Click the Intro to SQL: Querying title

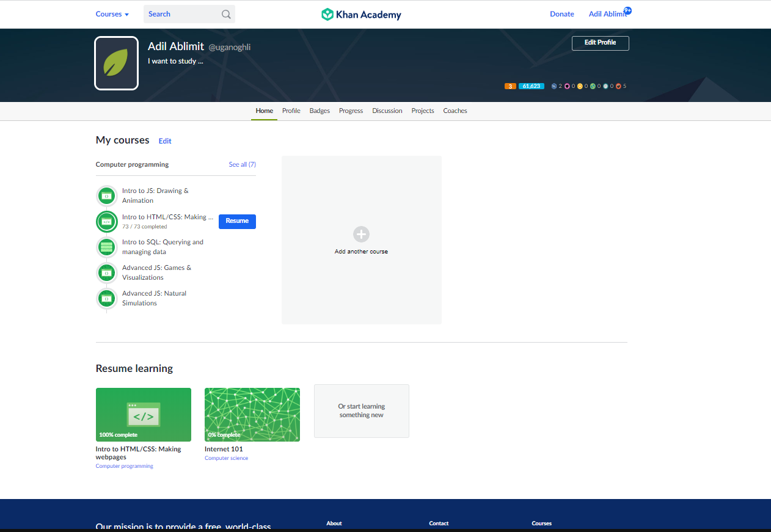coord(163,247)
